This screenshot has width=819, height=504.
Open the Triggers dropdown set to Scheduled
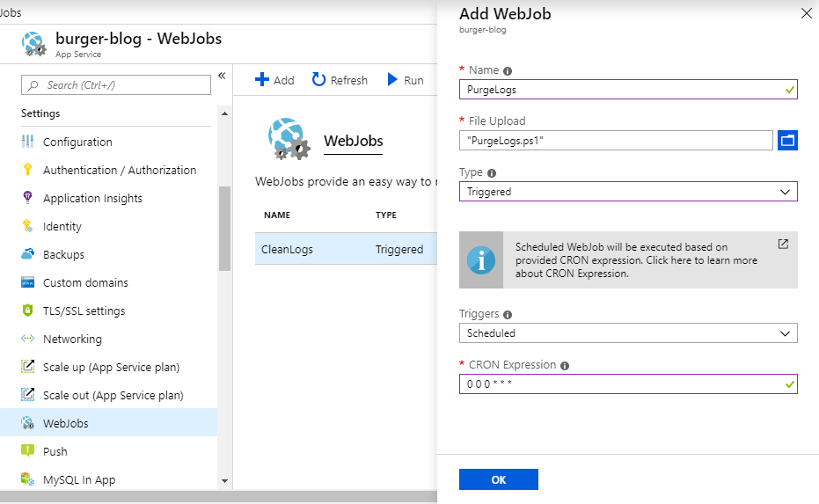[x=628, y=333]
